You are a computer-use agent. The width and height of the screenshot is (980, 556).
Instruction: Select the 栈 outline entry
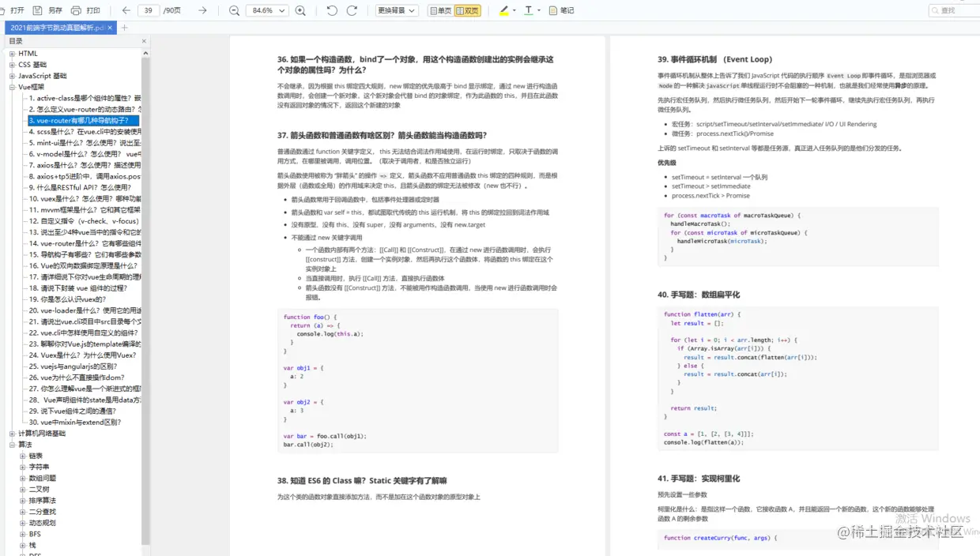[x=32, y=545]
